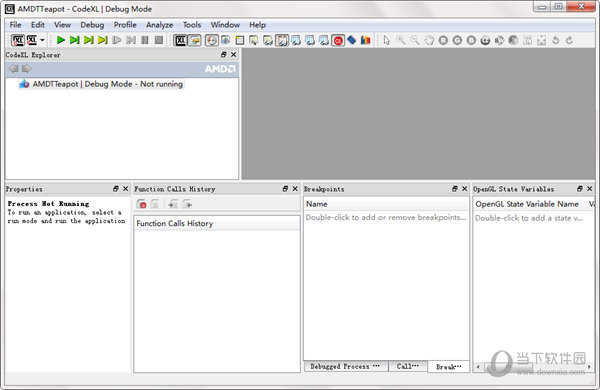
Task: Click the explorer forward arrow
Action: click(27, 69)
